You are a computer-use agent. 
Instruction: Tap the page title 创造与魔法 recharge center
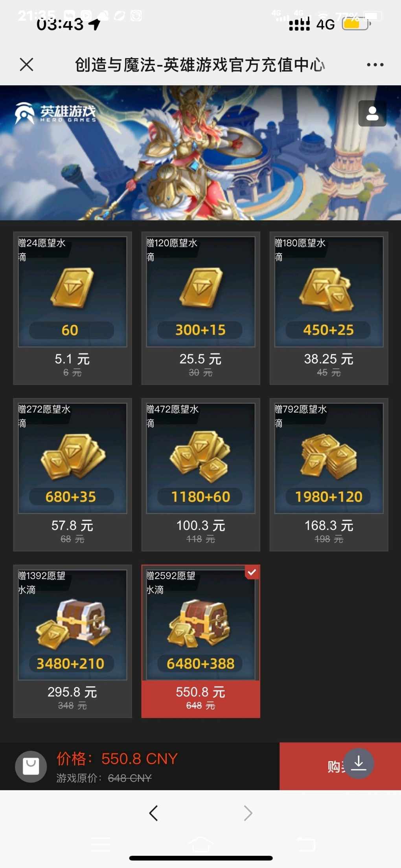[200, 65]
